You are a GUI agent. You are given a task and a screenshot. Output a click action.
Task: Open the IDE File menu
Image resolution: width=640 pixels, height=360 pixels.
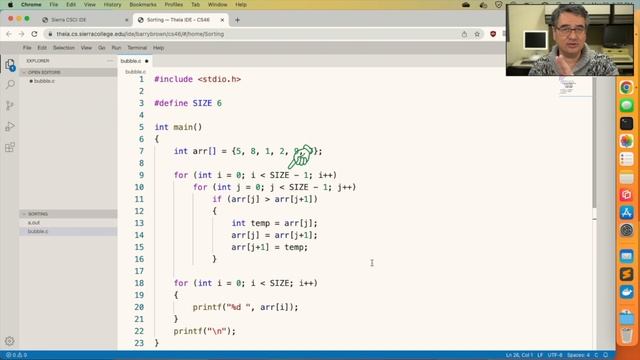coord(27,48)
